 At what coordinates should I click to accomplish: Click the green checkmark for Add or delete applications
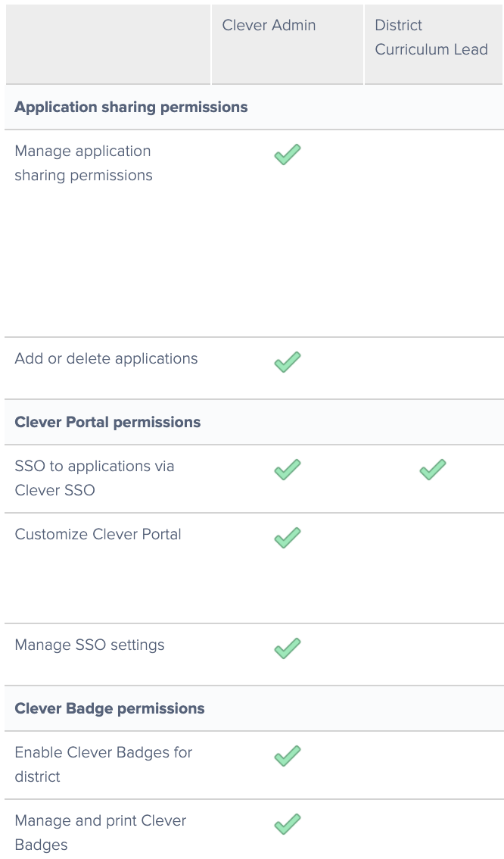(x=287, y=362)
